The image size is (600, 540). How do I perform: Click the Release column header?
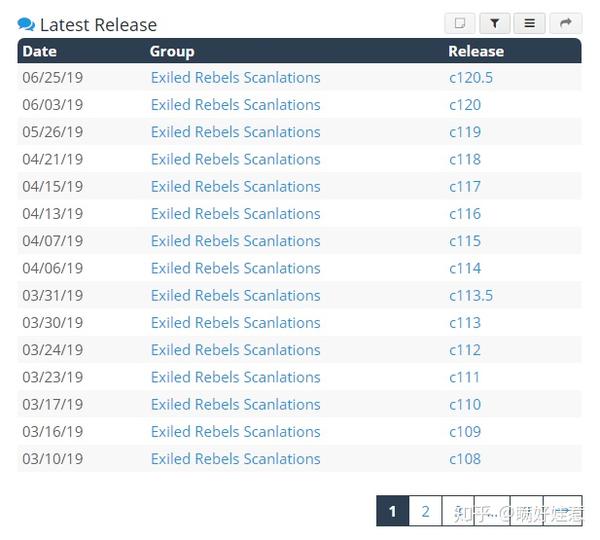point(476,51)
